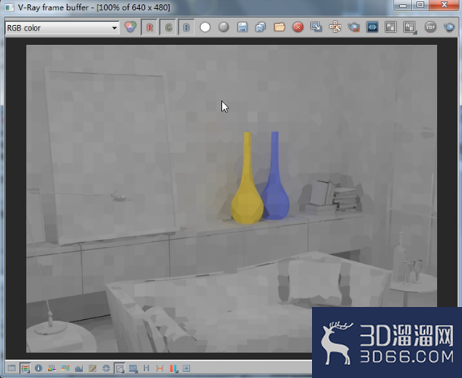
Task: Enable levels correction histogram icon
Action: (79, 368)
